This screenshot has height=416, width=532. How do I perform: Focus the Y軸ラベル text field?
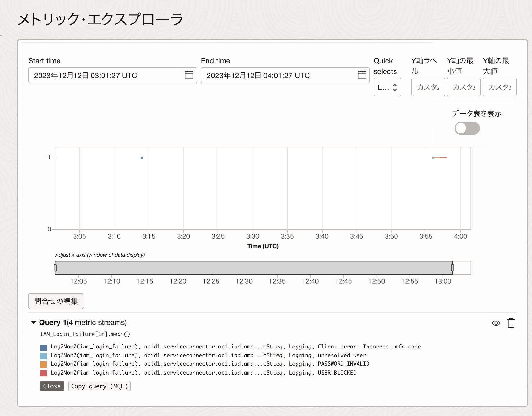(x=428, y=87)
